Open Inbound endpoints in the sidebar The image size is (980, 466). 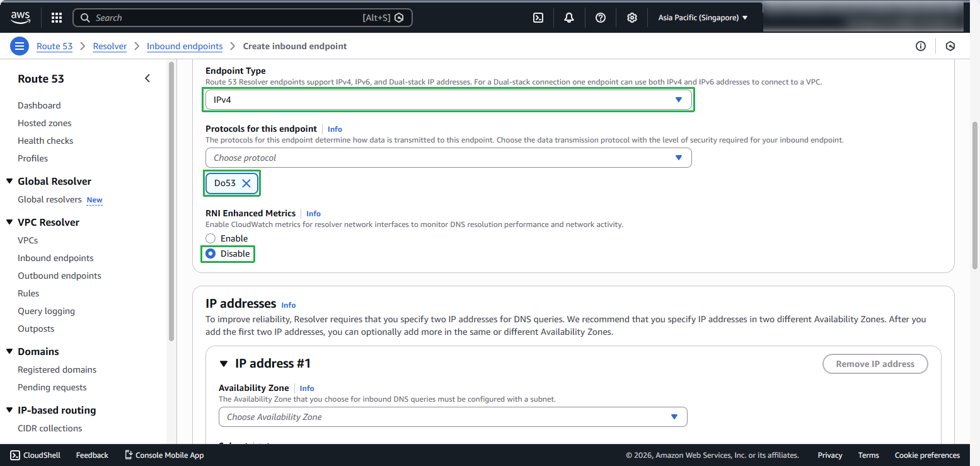[55, 258]
